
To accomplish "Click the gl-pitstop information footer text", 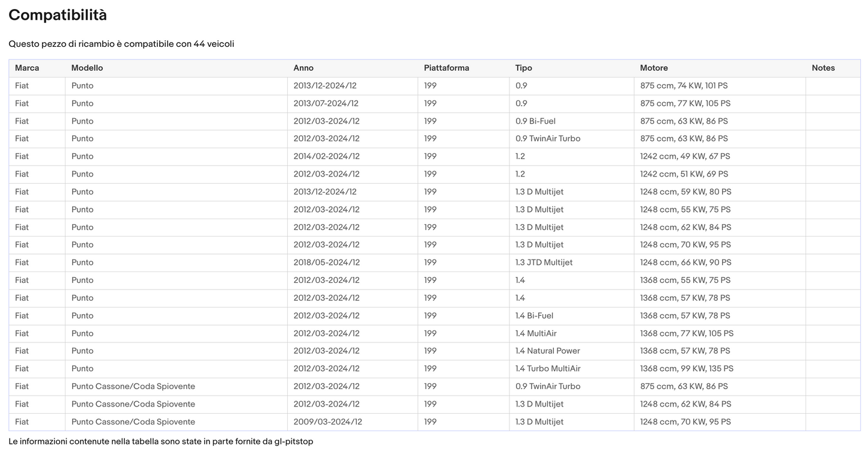I will [x=161, y=441].
